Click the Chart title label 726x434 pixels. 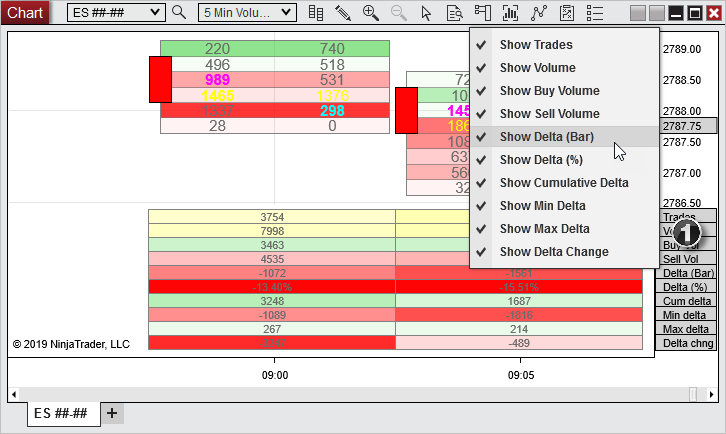pos(25,13)
